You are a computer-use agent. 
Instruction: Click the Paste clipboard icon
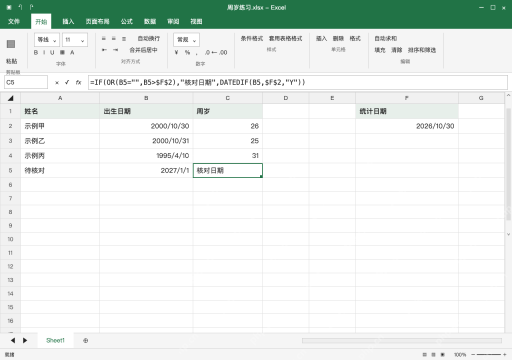[x=11, y=44]
